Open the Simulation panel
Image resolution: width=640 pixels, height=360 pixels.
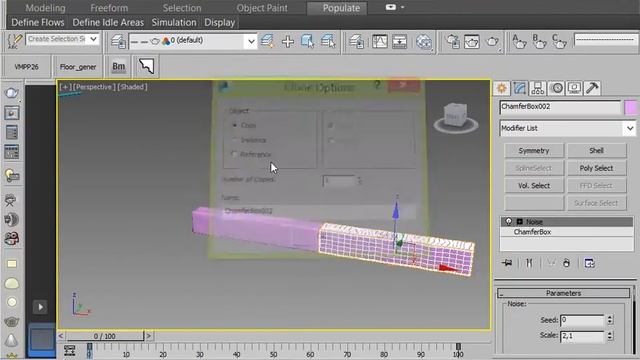(x=174, y=22)
